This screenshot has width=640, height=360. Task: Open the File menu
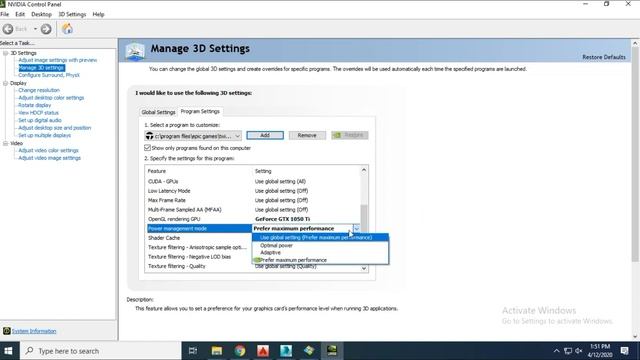(x=4, y=14)
